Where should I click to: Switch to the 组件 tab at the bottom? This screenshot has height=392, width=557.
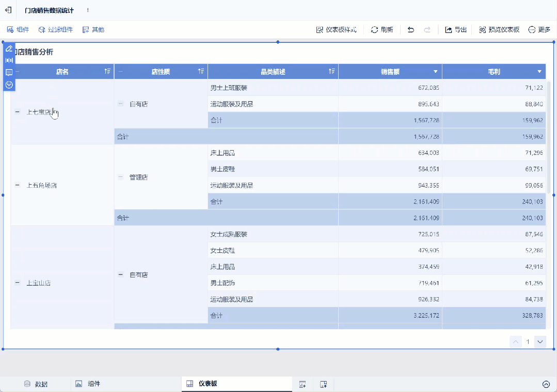pyautogui.click(x=89, y=384)
